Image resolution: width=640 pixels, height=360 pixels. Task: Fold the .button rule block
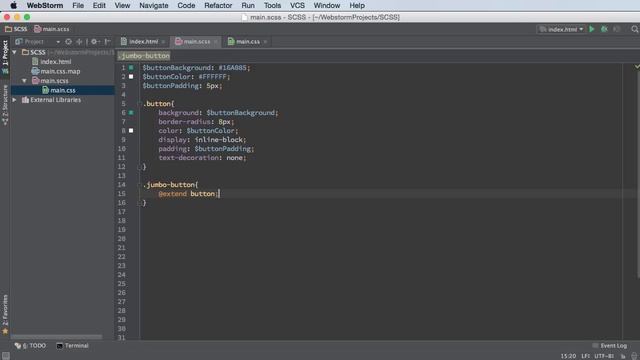[140, 104]
